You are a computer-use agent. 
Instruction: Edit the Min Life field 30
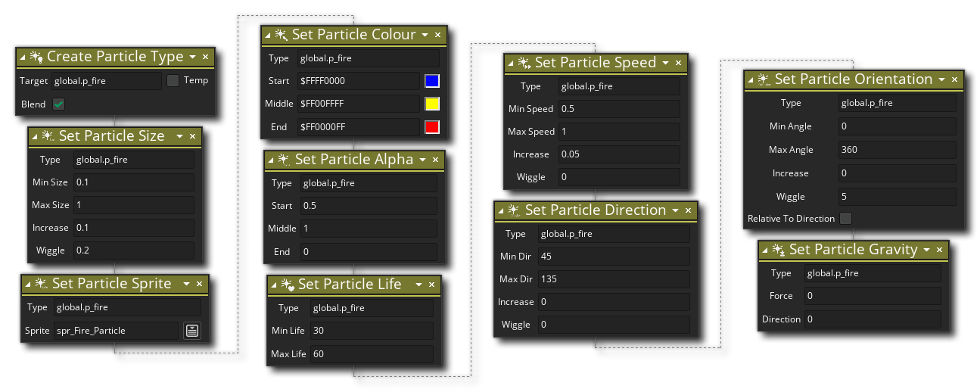[371, 331]
